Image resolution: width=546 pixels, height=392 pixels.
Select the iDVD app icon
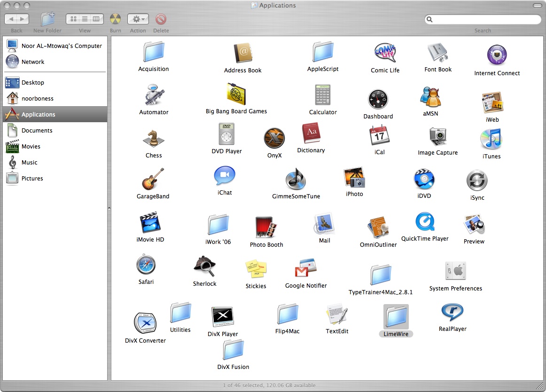(x=424, y=179)
